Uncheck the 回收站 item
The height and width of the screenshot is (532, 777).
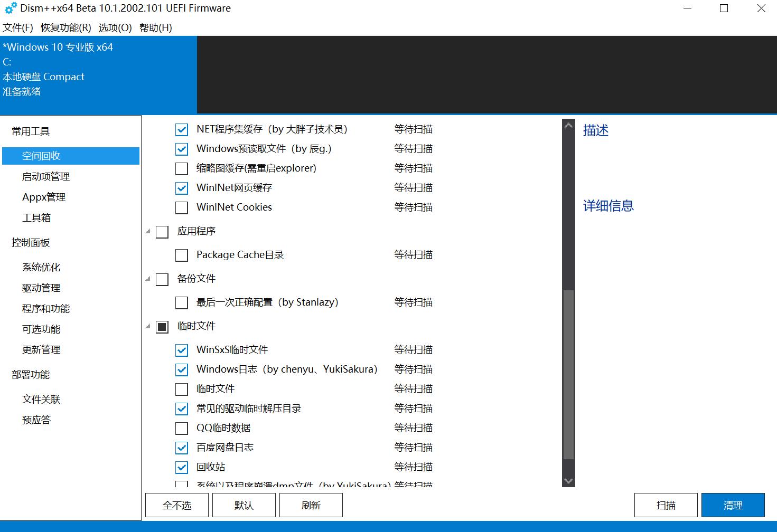[x=181, y=467]
